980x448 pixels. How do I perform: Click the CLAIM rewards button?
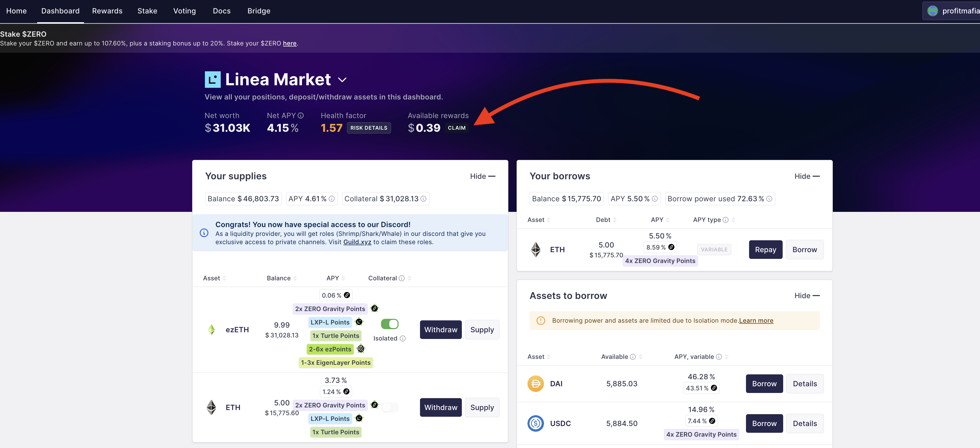[x=456, y=128]
